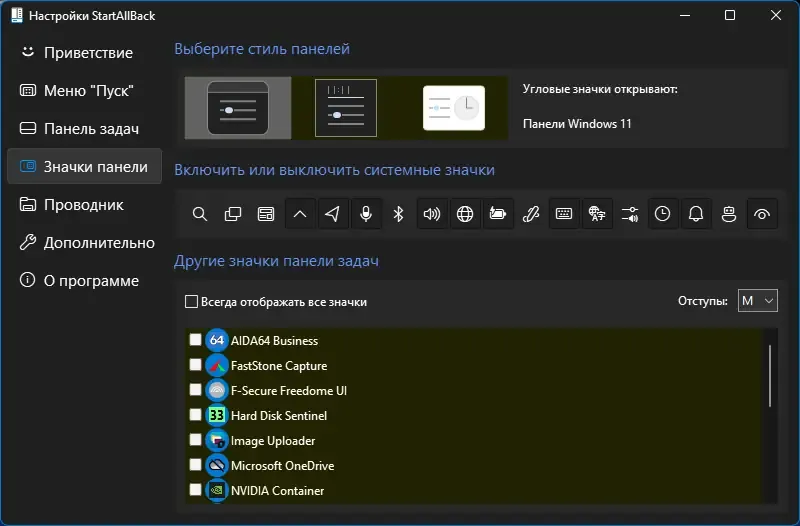
Task: Select the dark rounded panel style thumbnail
Action: (x=238, y=108)
